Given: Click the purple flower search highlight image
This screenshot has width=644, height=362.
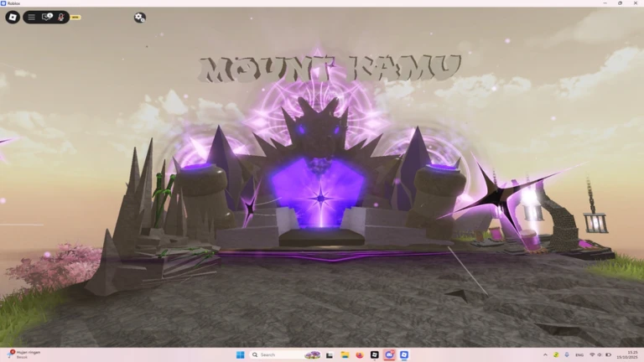Looking at the screenshot, I should (312, 354).
